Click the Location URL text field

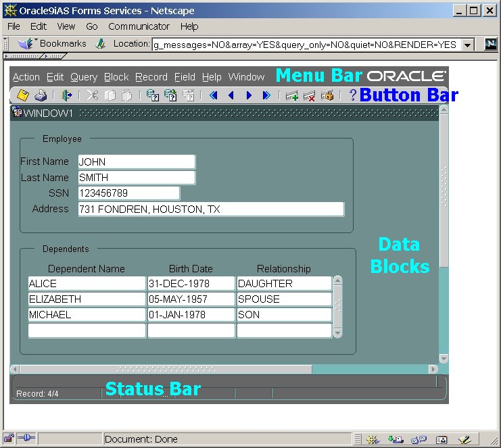pyautogui.click(x=307, y=45)
